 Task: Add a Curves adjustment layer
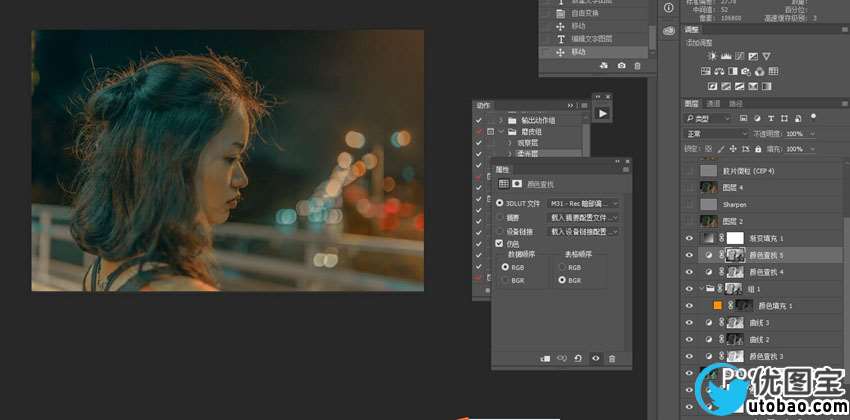[739, 56]
